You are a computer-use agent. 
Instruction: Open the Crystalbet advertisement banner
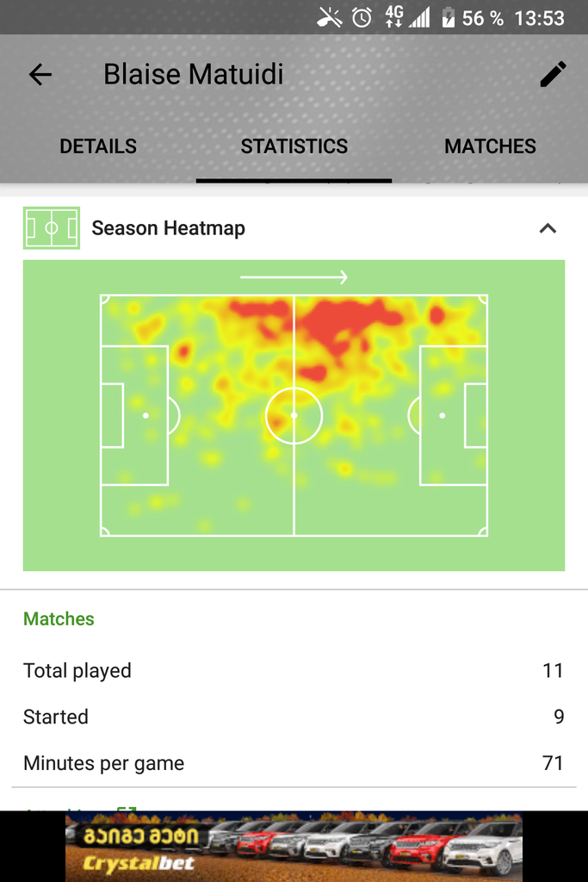point(294,846)
